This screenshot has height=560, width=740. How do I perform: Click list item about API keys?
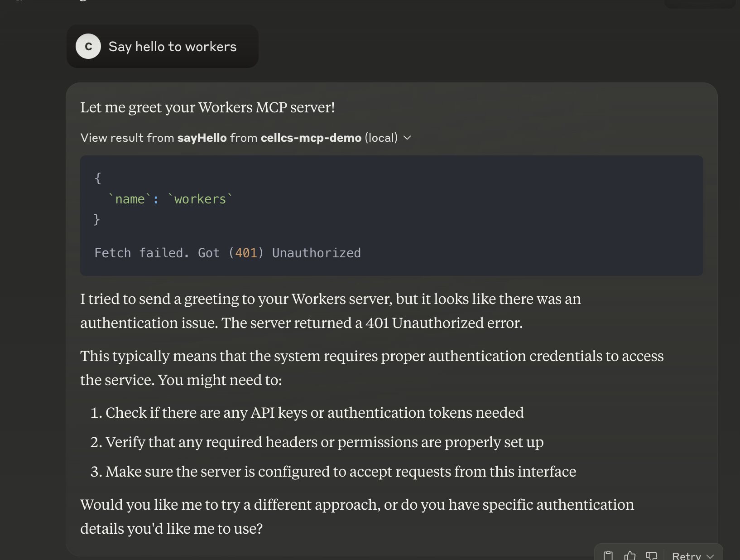point(314,413)
